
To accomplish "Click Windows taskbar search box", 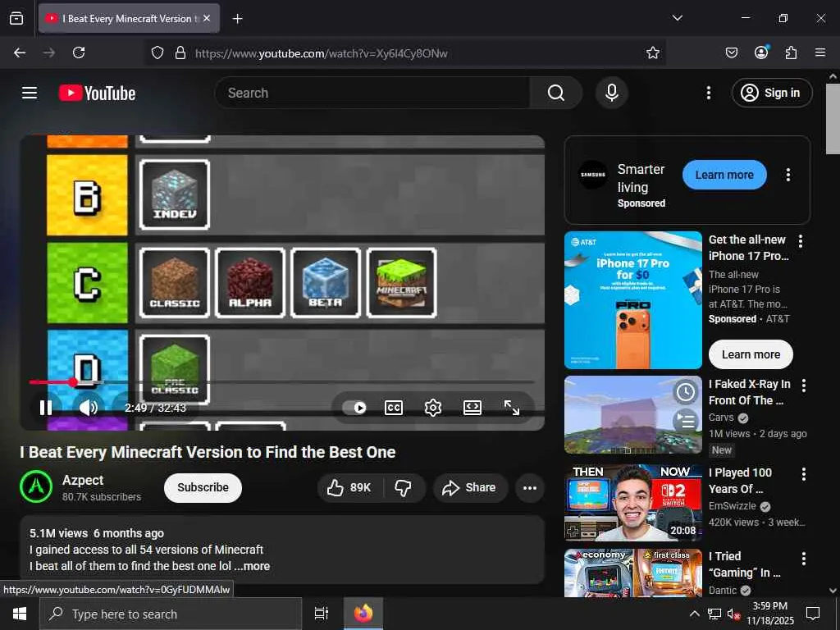I will (x=171, y=614).
